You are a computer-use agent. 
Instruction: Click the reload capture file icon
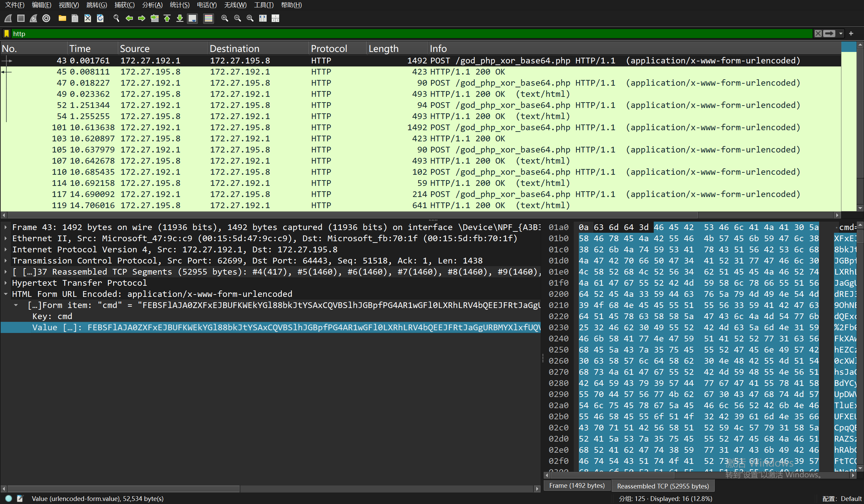pyautogui.click(x=100, y=18)
